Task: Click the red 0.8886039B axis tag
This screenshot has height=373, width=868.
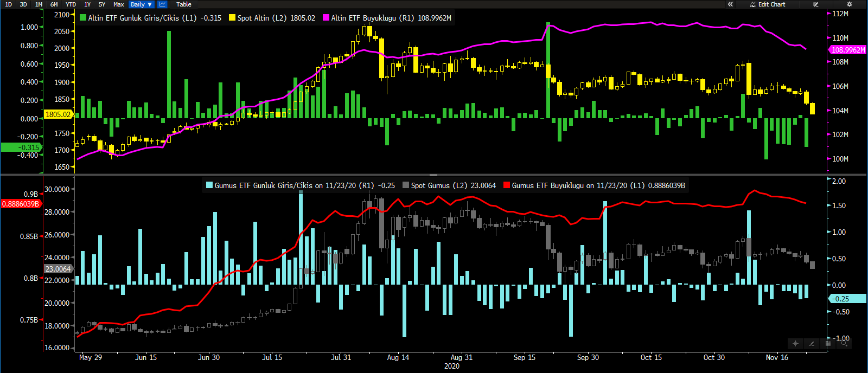Action: pyautogui.click(x=21, y=204)
